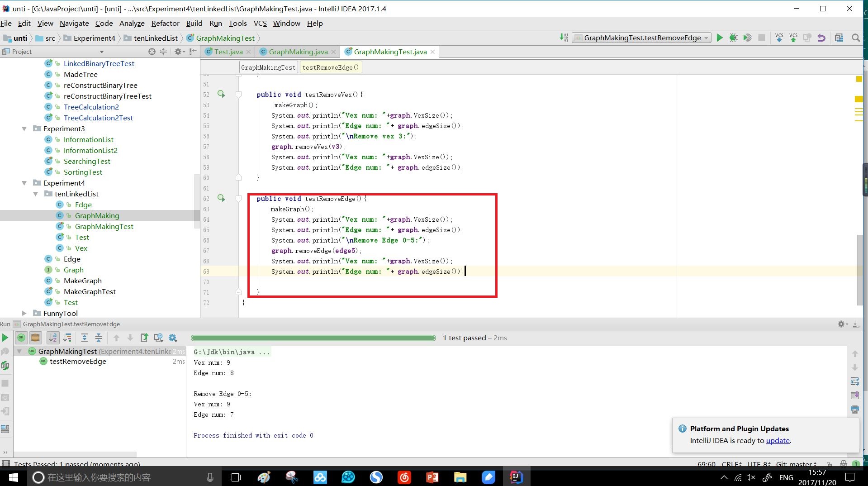Collapse tenLinkedList package node
Screen dimensions: 868x486
35,194
